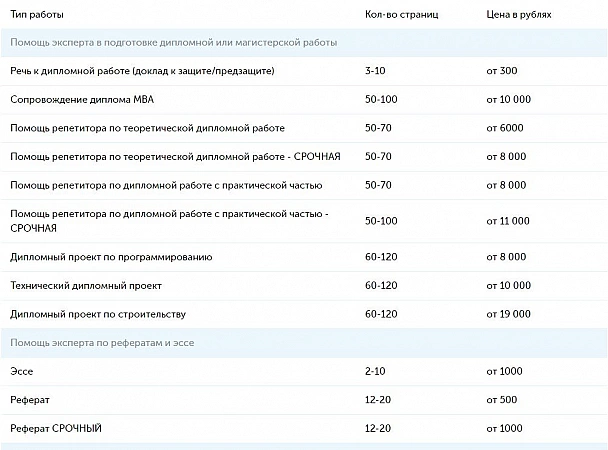
Task: Select the theoretical diploma 'СРОЧНАЯ' row
Action: pos(175,158)
